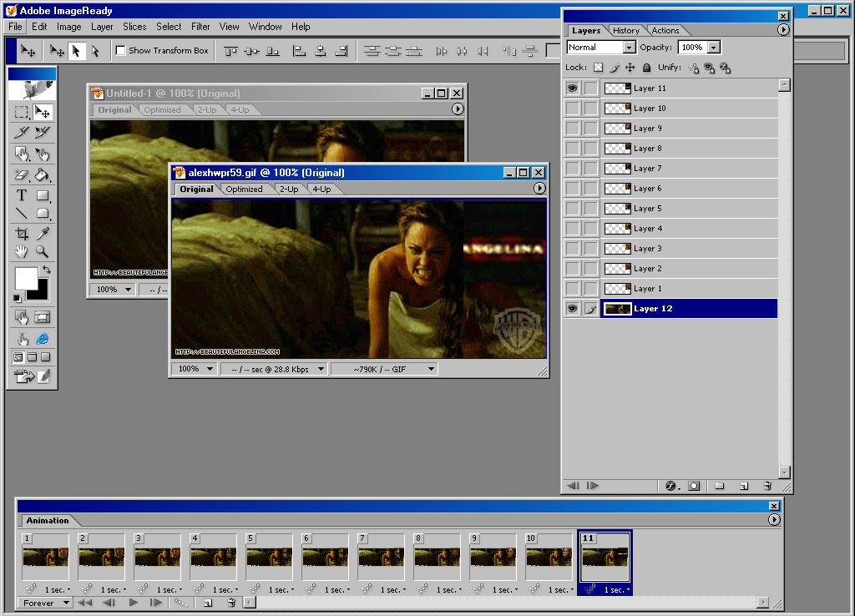Click the white foreground color swatch
This screenshot has height=616, width=855.
pyautogui.click(x=26, y=278)
